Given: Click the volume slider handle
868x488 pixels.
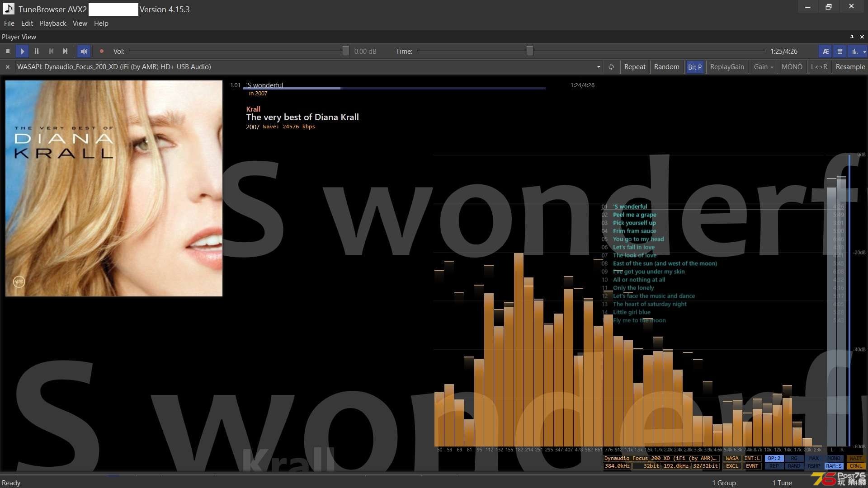Looking at the screenshot, I should click(345, 51).
